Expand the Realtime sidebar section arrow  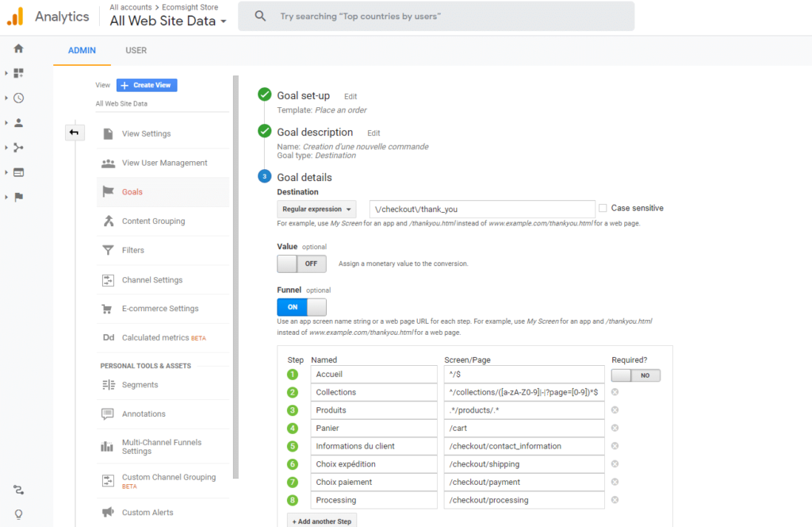coord(6,98)
